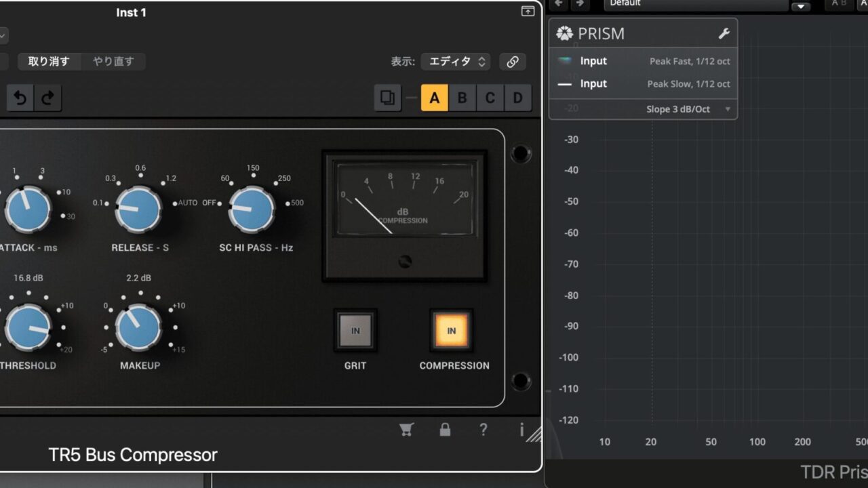Open the shopping cart store icon
The width and height of the screenshot is (868, 488).
tap(406, 429)
